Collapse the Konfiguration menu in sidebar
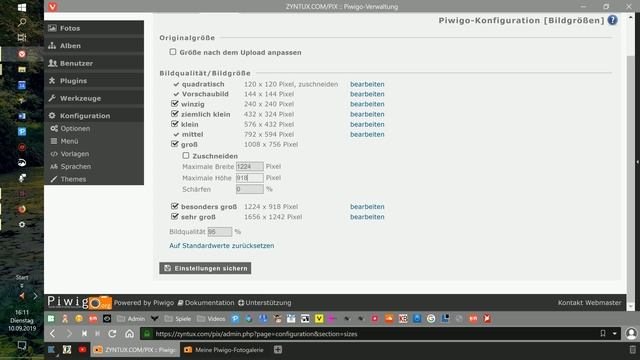 94,116
